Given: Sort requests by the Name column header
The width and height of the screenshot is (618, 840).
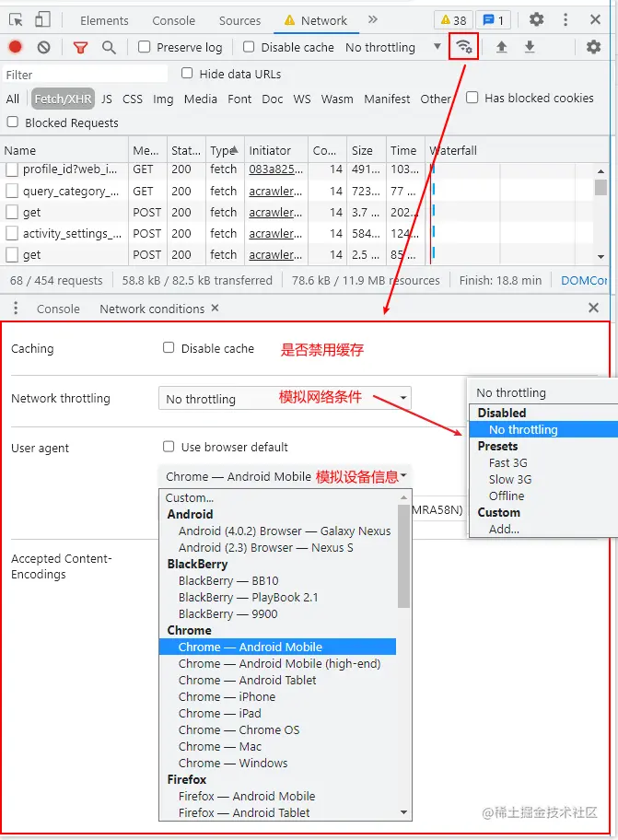Looking at the screenshot, I should 65,150.
